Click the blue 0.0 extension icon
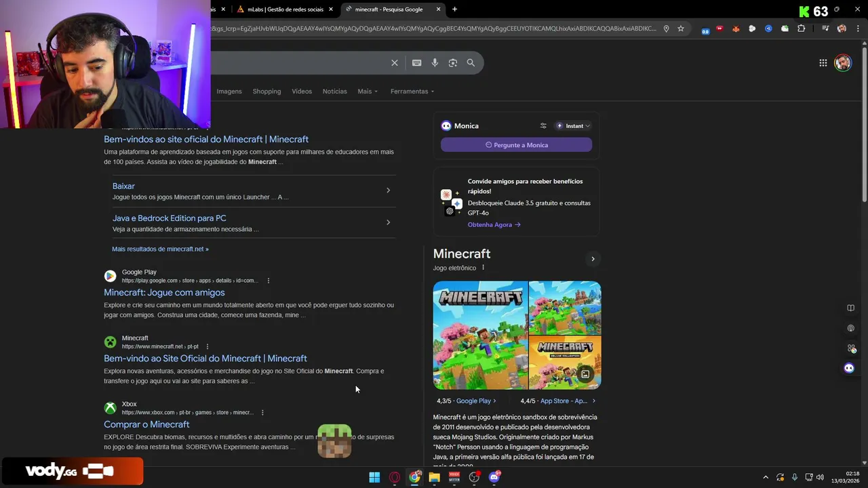The image size is (868, 488). (705, 30)
